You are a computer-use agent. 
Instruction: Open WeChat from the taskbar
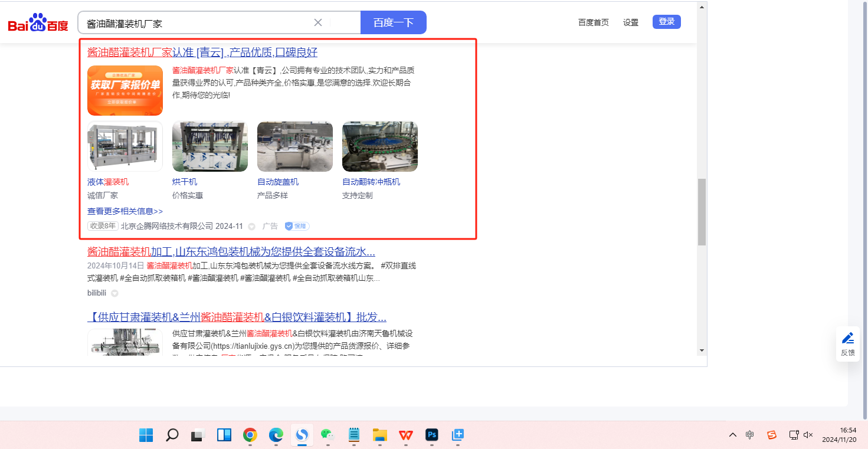(x=327, y=435)
